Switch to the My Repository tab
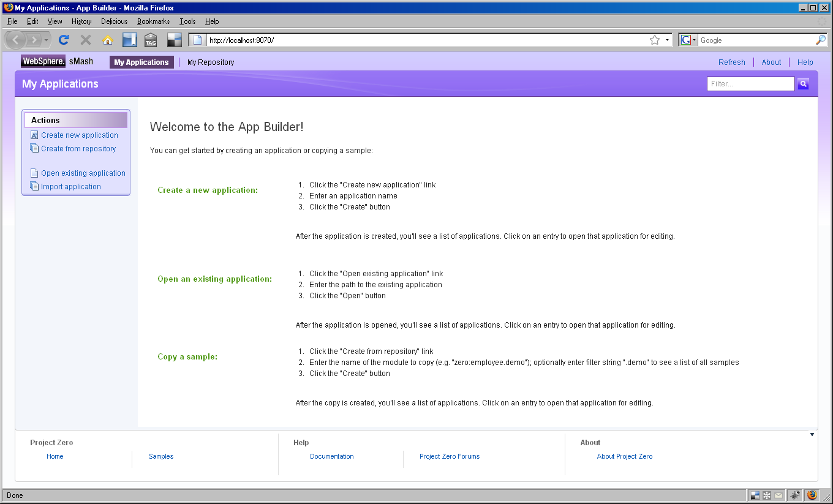833x504 pixels. click(x=211, y=62)
